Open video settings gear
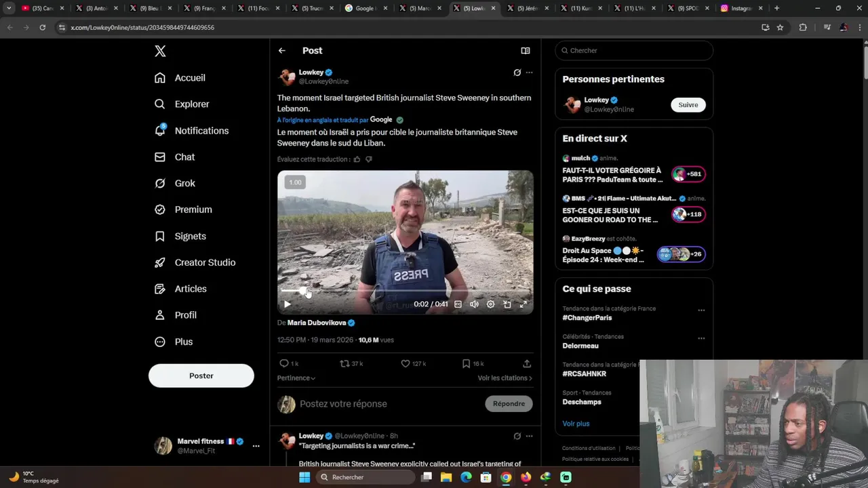The height and width of the screenshot is (488, 868). (490, 304)
